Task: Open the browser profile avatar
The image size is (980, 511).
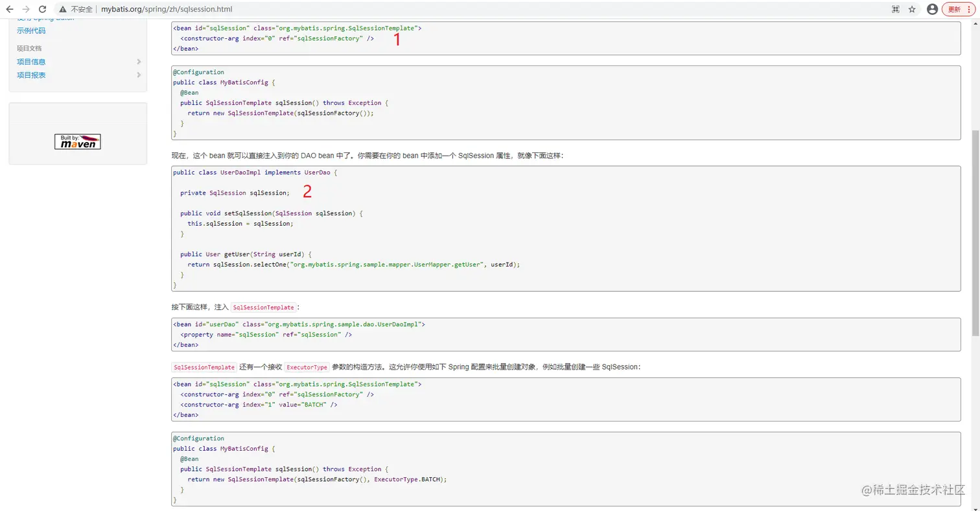Action: pos(932,10)
